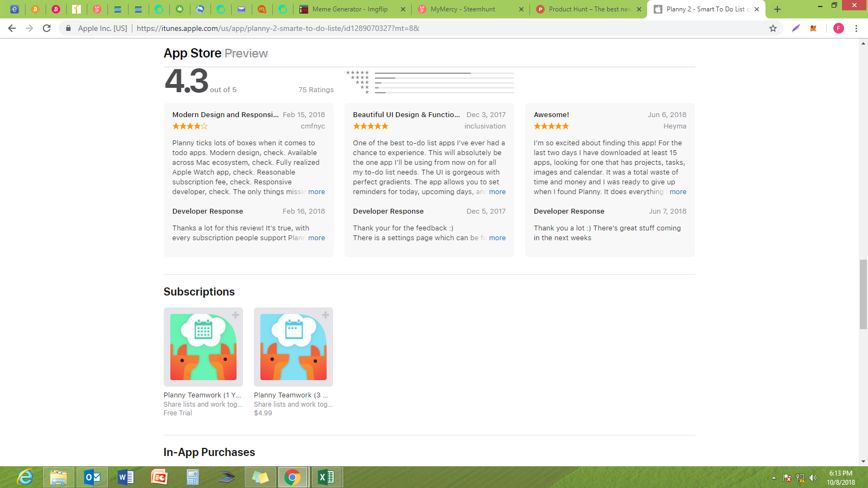Image resolution: width=868 pixels, height=488 pixels.
Task: Close the Planny 2 tab
Action: click(757, 9)
